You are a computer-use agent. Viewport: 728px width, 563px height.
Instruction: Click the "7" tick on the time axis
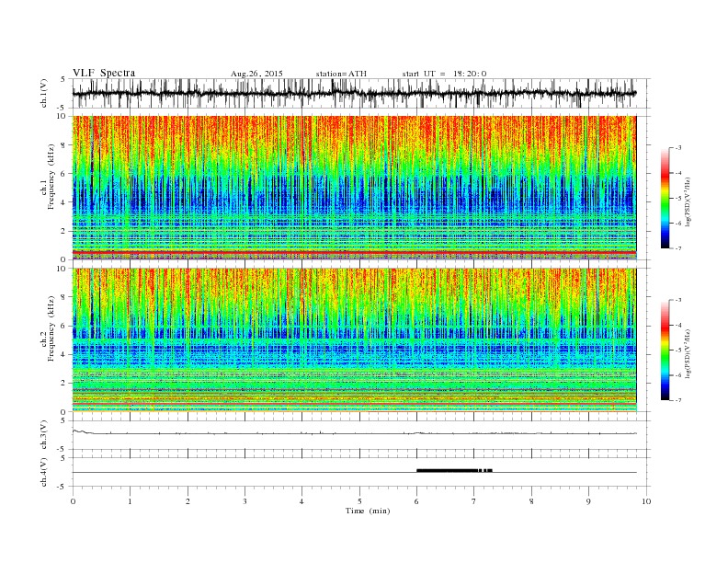coord(474,501)
